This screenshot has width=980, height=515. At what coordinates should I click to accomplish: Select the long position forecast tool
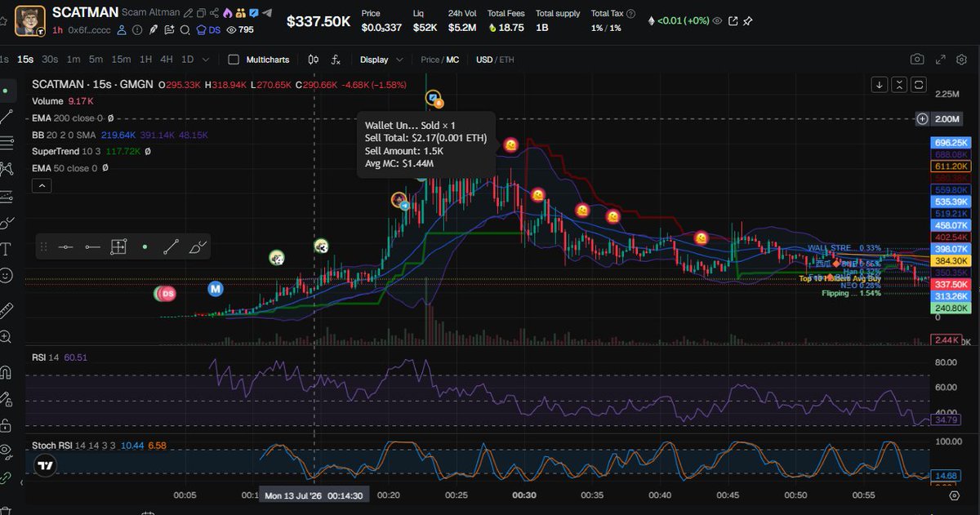(x=7, y=196)
